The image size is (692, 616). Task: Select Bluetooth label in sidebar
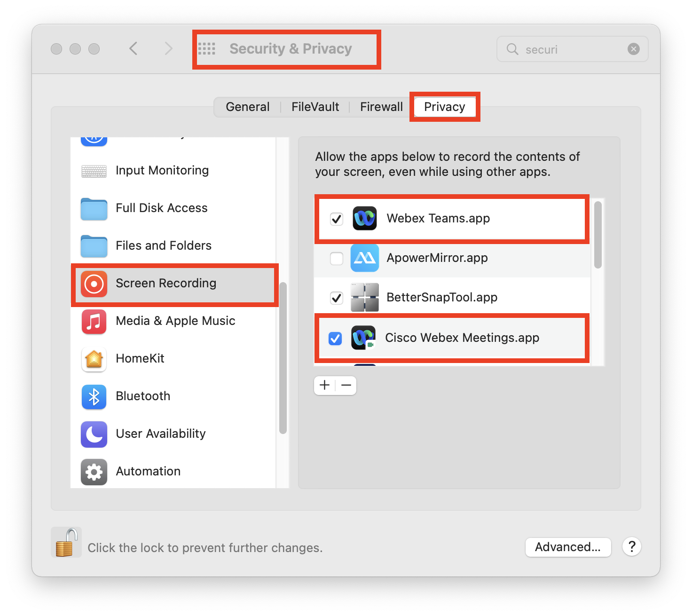(143, 396)
